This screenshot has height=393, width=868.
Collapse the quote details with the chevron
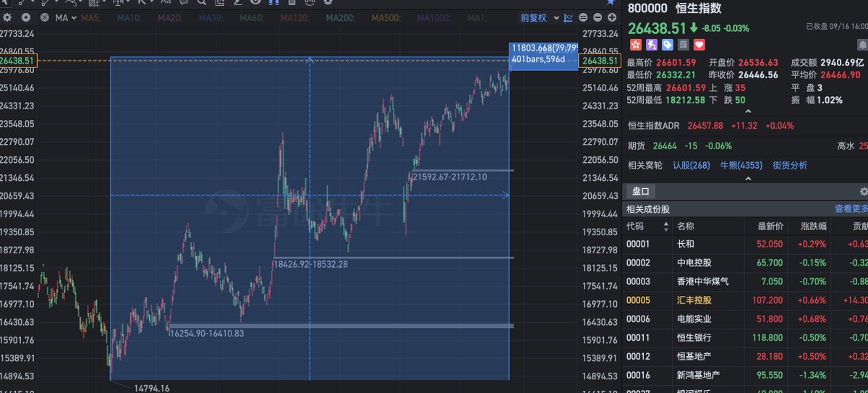[748, 111]
